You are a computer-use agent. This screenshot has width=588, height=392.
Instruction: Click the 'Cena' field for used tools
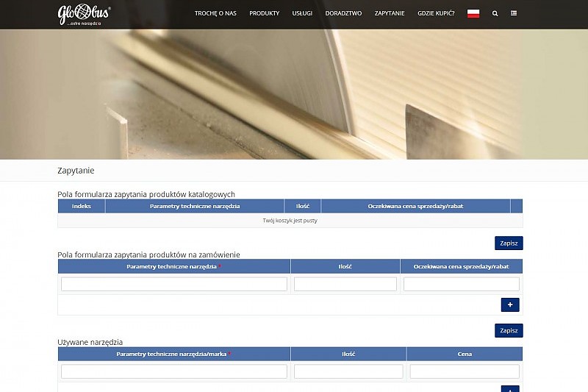(465, 371)
